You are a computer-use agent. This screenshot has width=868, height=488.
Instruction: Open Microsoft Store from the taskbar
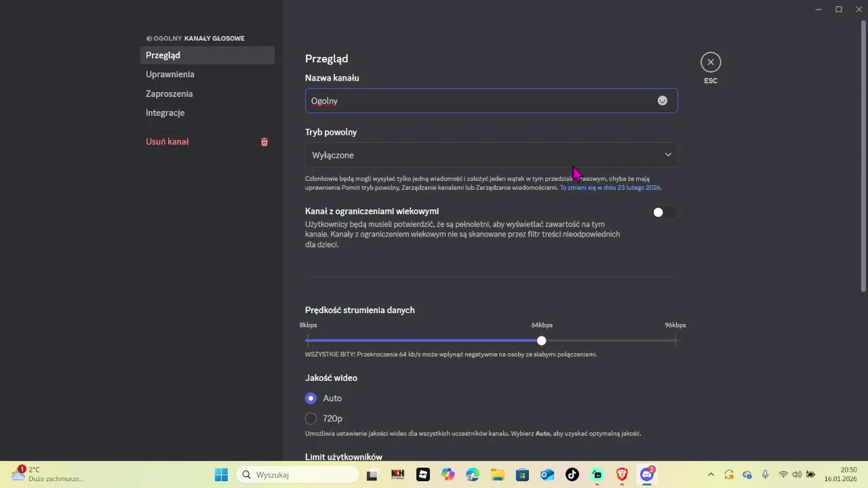point(521,474)
